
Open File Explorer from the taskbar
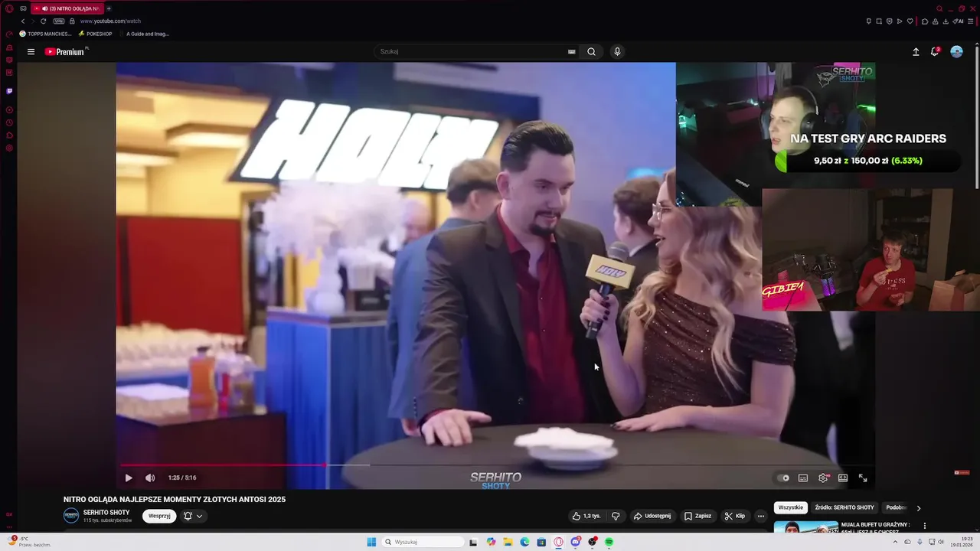click(508, 542)
